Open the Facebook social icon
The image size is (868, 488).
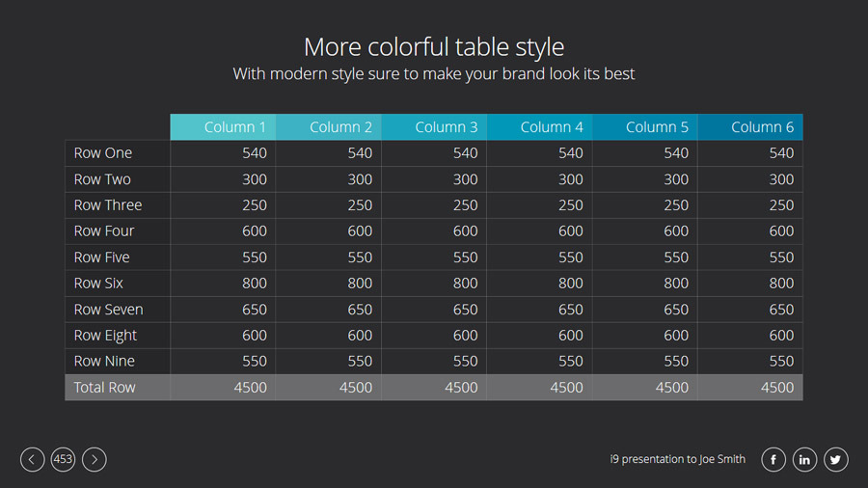click(773, 459)
